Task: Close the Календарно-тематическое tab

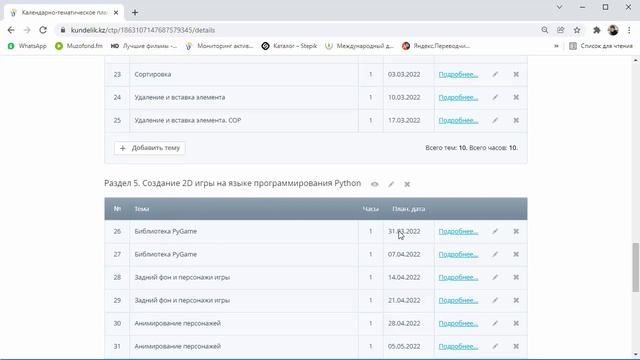Action: [x=116, y=13]
